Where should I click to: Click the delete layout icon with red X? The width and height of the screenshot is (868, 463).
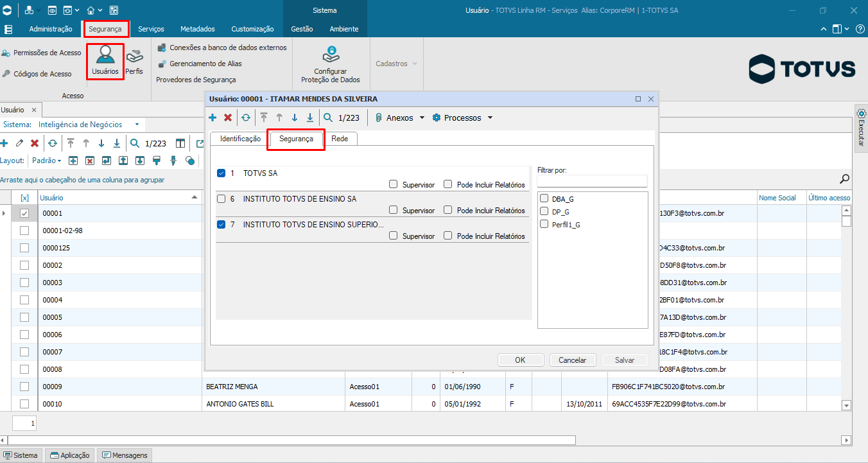point(90,161)
